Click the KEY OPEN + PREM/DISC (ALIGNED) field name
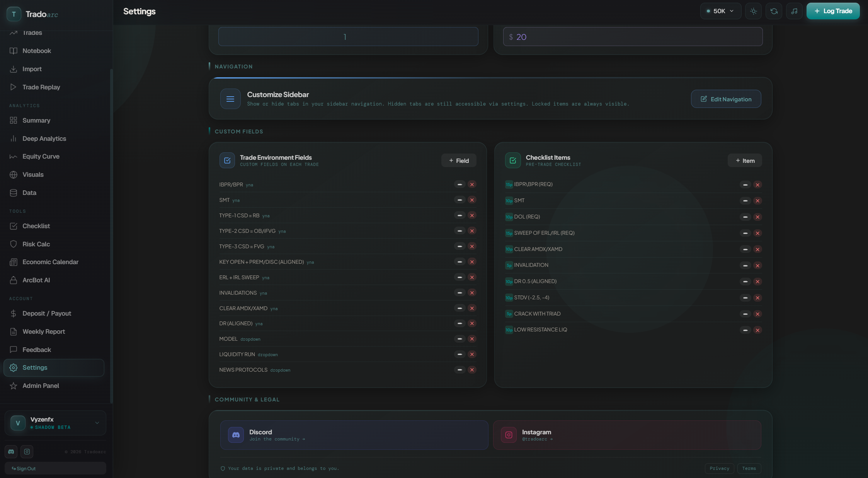The width and height of the screenshot is (868, 478). coord(261,262)
